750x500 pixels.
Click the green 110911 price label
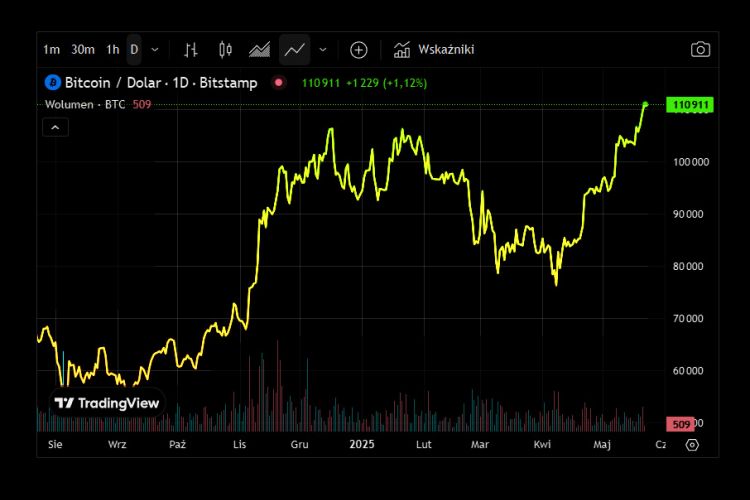point(690,104)
